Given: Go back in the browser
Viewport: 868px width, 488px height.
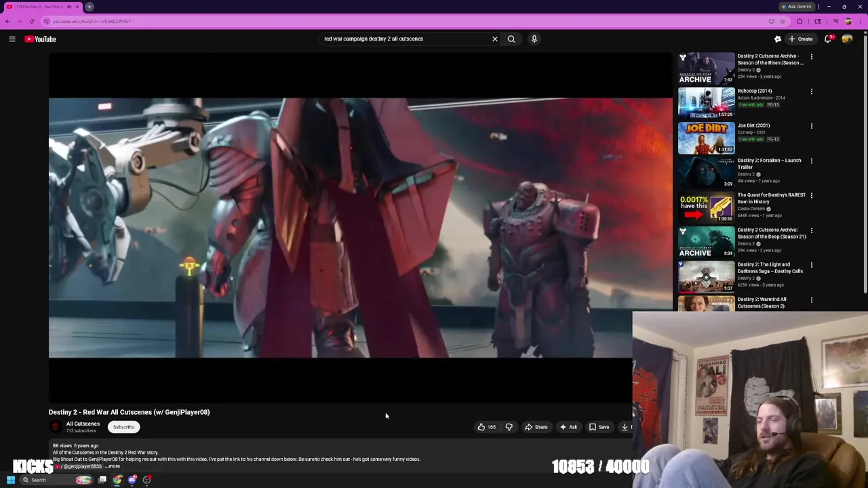Looking at the screenshot, I should click(7, 21).
